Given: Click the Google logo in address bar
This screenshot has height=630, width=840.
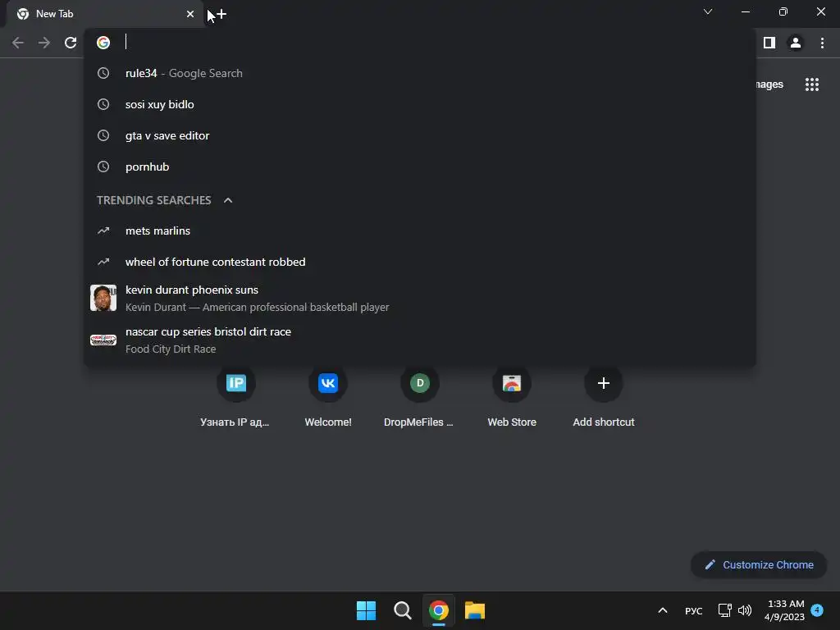Looking at the screenshot, I should [x=103, y=43].
